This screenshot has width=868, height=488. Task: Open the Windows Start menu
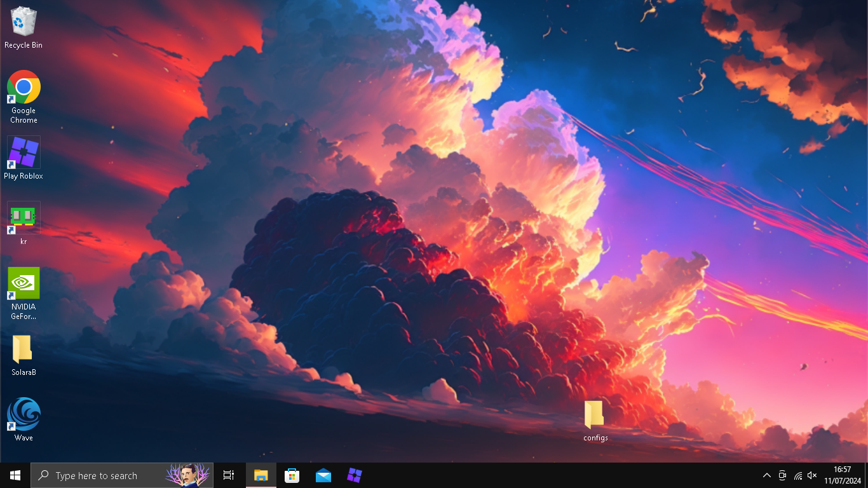(15, 475)
